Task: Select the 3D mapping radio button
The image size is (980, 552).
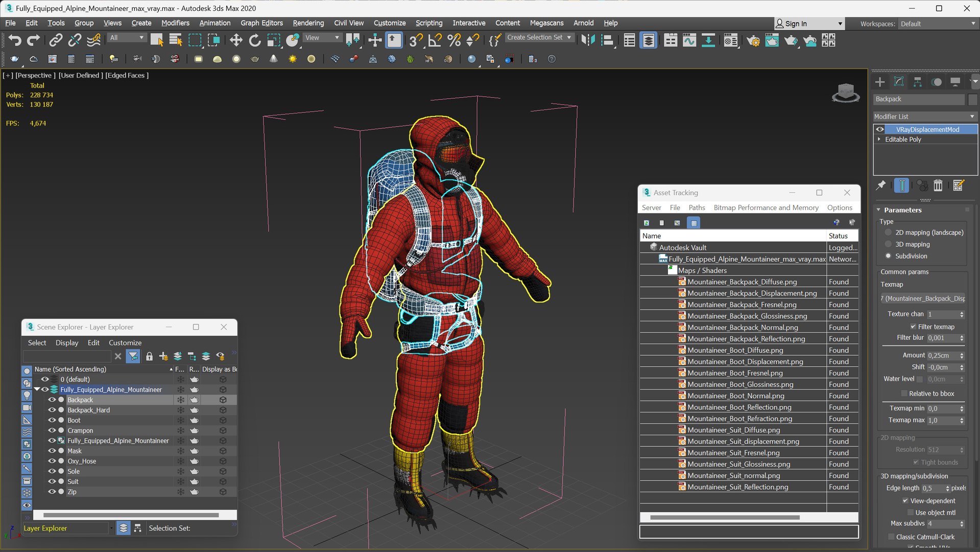Action: coord(889,244)
